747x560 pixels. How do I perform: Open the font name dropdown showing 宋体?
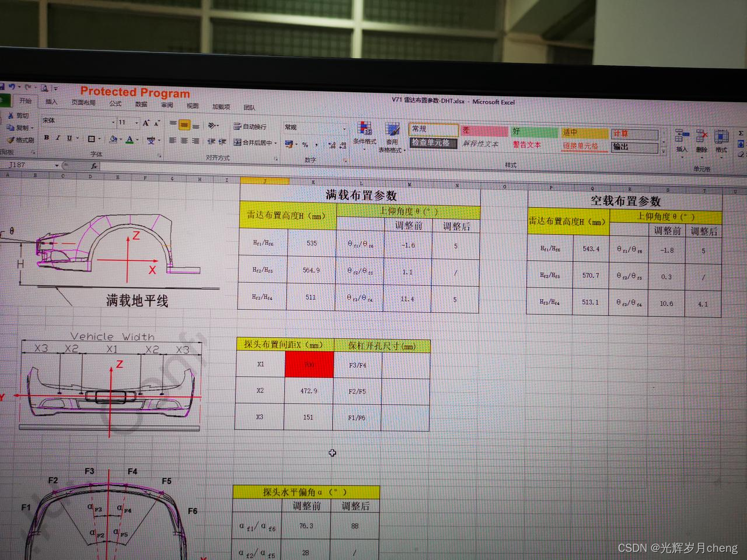click(113, 122)
